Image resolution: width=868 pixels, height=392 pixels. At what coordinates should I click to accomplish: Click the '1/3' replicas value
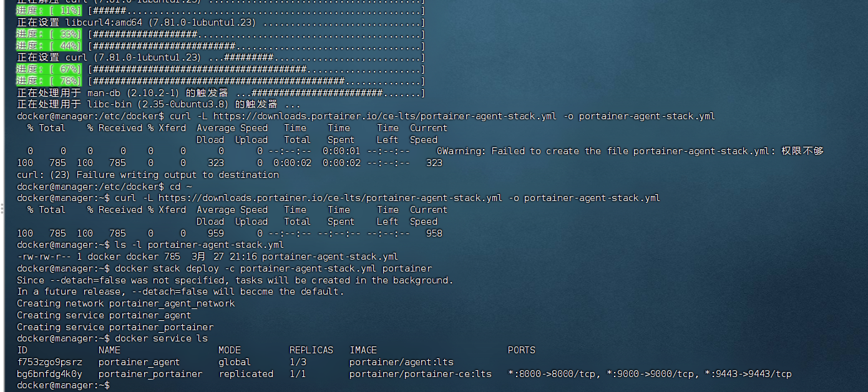298,362
